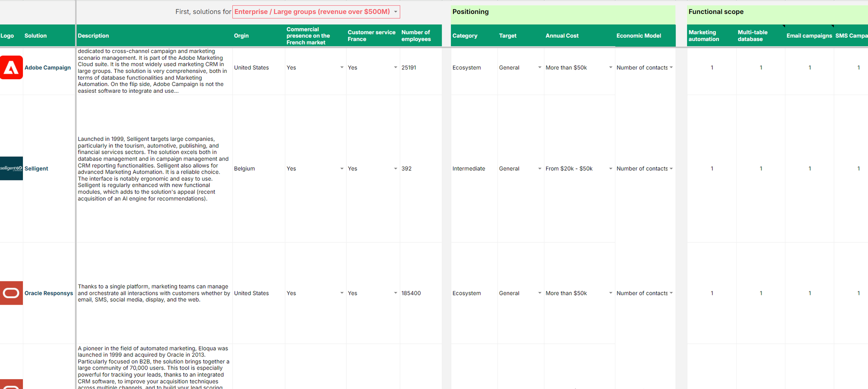
Task: Select the Logo column header
Action: point(11,36)
